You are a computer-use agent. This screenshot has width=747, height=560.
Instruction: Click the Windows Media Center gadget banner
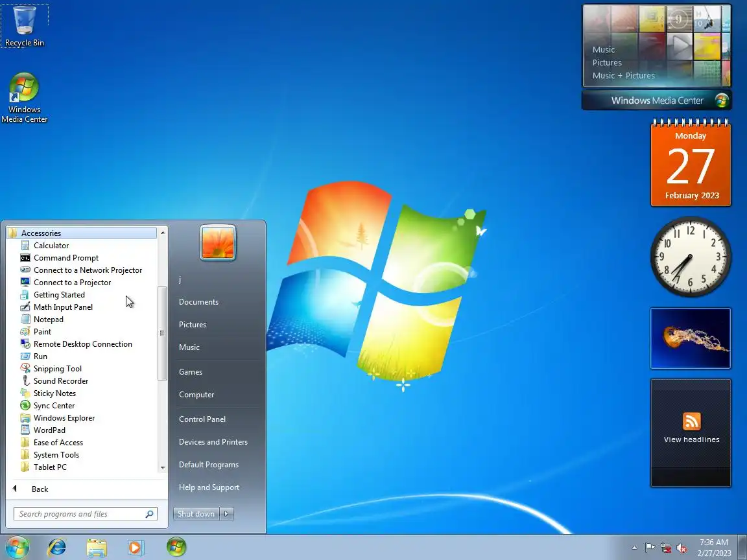(656, 100)
